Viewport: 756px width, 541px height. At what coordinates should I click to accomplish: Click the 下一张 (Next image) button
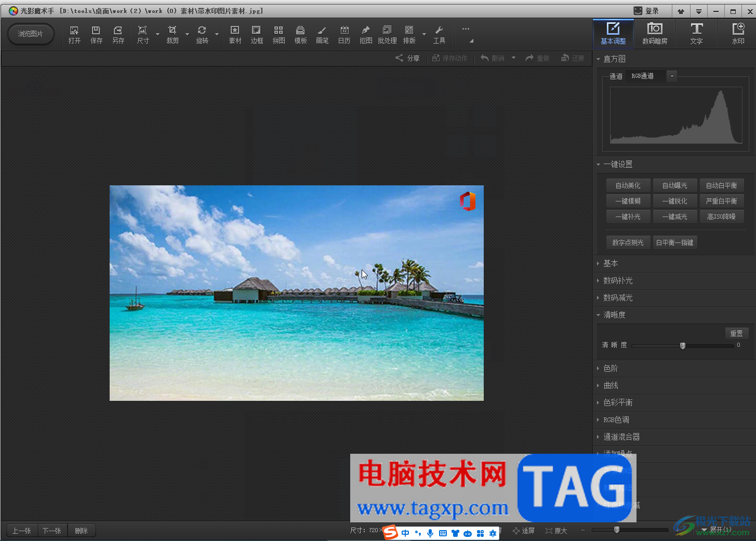(52, 531)
